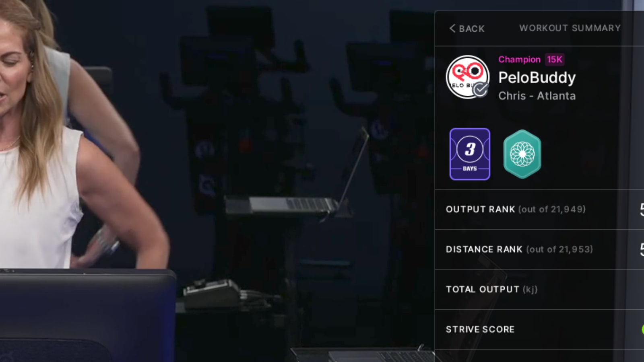Viewport: 644px width, 362px height.
Task: Select the DISTANCE RANK row
Action: click(x=539, y=249)
